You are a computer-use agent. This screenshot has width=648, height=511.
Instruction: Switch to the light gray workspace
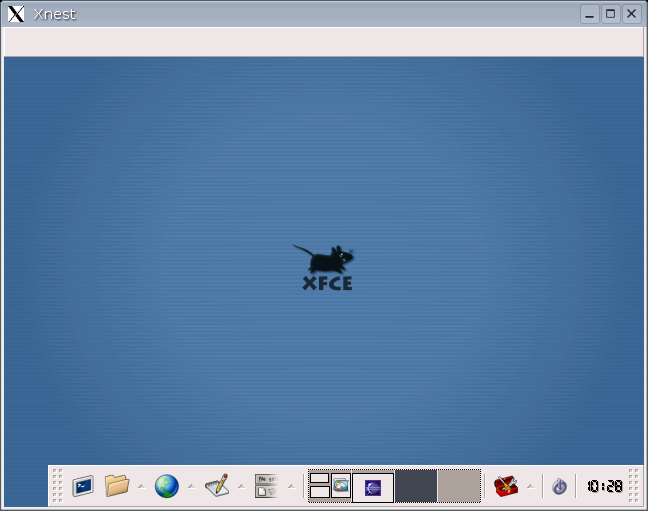pos(459,486)
